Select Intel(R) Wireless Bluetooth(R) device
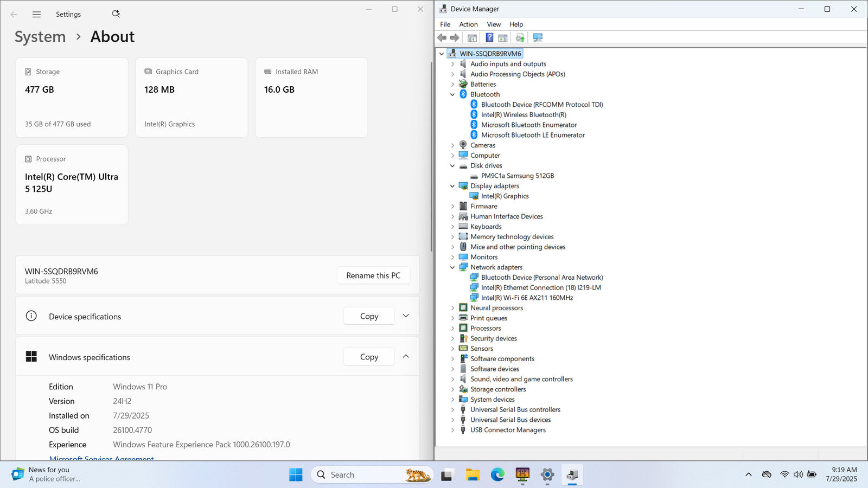This screenshot has width=868, height=488. 524,115
